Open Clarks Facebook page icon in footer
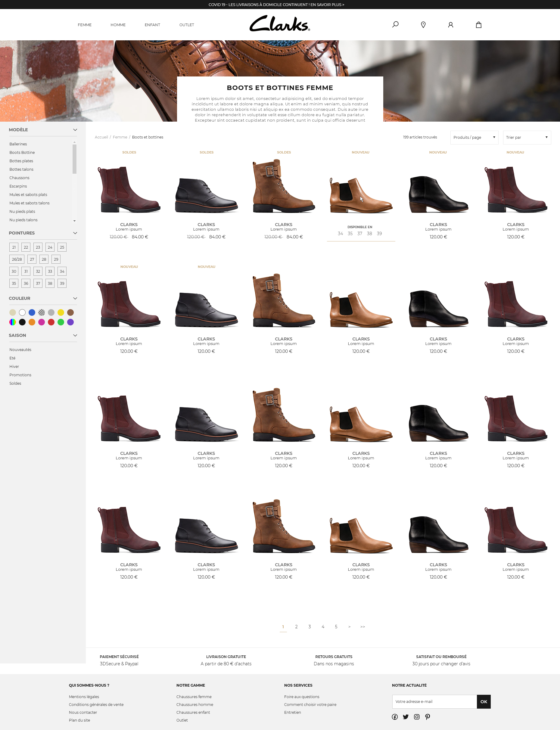 [x=395, y=717]
